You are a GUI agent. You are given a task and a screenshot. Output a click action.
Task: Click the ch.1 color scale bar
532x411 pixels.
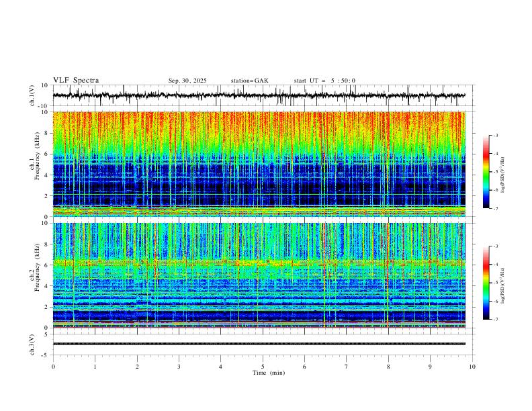click(x=486, y=172)
